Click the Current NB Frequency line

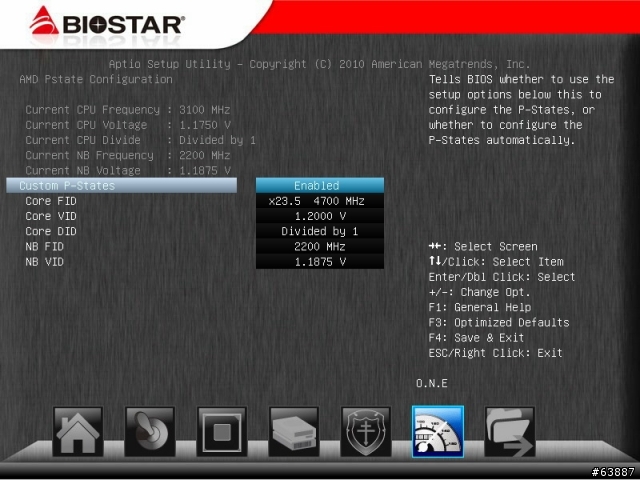coord(128,155)
